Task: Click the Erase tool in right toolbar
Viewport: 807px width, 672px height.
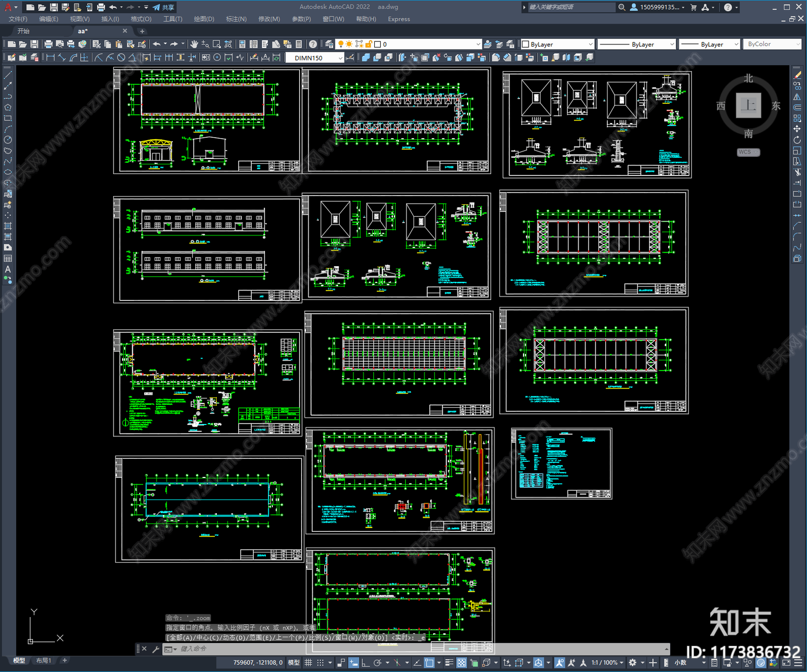Action: 797,75
